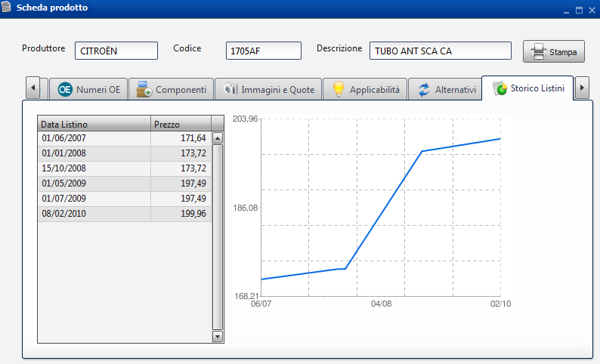Click the chart axis label 186,08
The width and height of the screenshot is (600, 364).
click(x=246, y=208)
